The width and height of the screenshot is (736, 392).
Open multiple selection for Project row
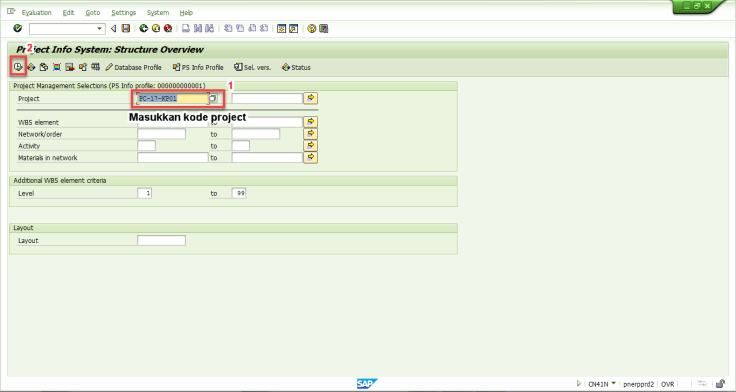click(311, 98)
